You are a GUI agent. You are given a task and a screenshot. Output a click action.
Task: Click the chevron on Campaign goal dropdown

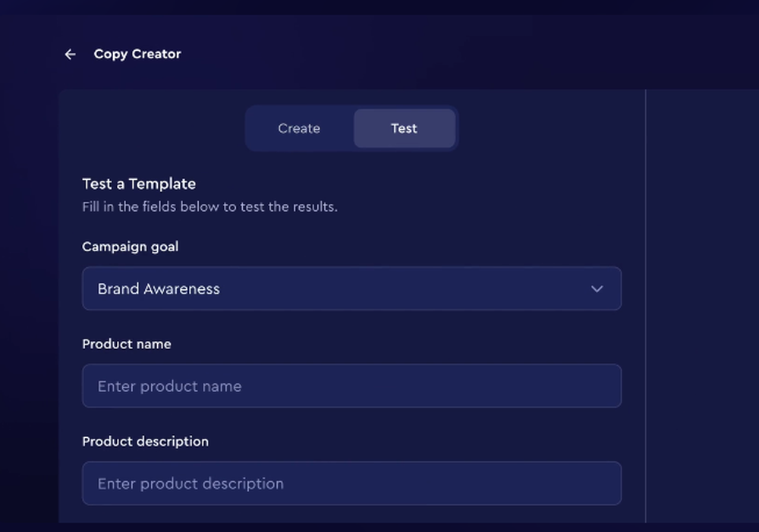pyautogui.click(x=597, y=288)
